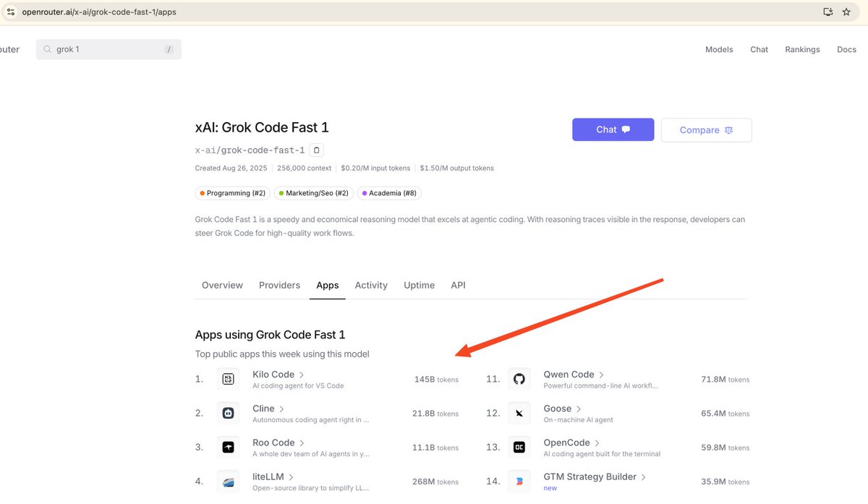Image resolution: width=868 pixels, height=504 pixels.
Task: Switch to the Activity tab
Action: click(x=371, y=285)
